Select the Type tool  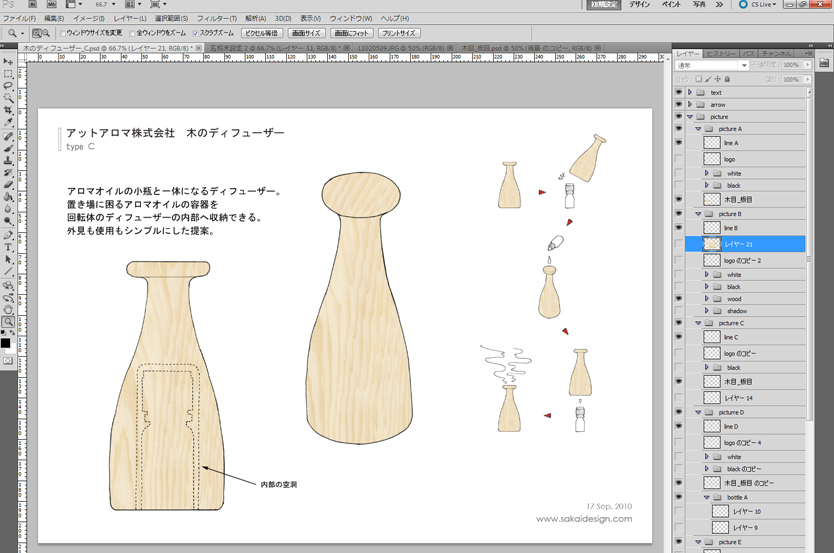8,246
